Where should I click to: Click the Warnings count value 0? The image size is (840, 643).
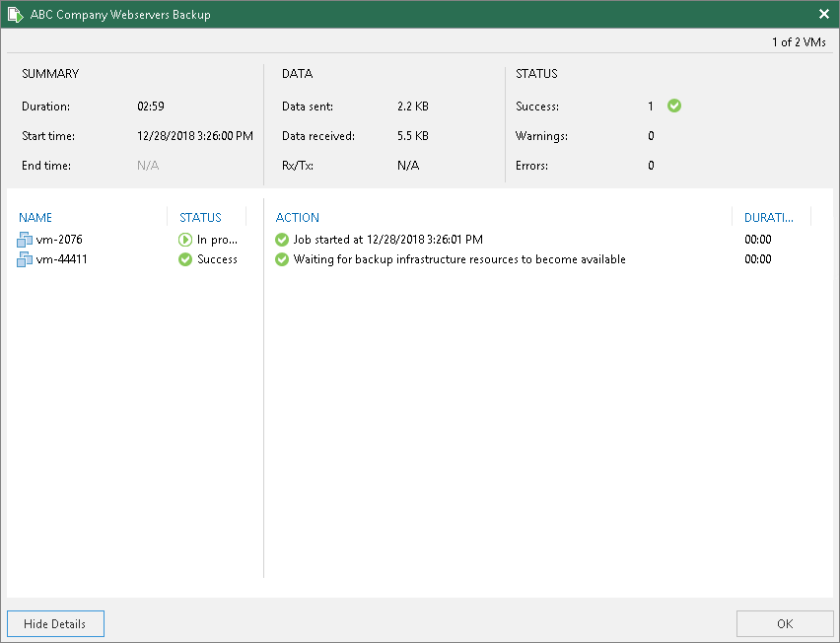point(651,136)
